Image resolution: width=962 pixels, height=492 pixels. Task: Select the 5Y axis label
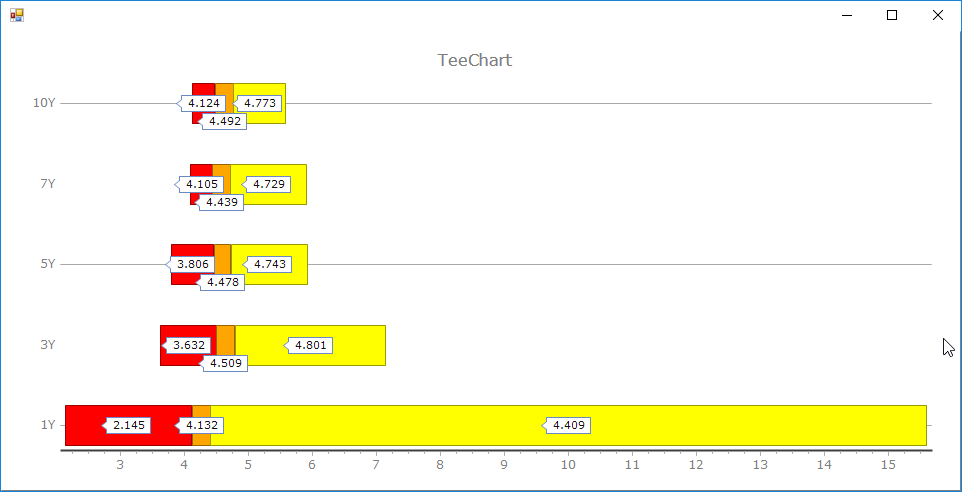pyautogui.click(x=48, y=264)
